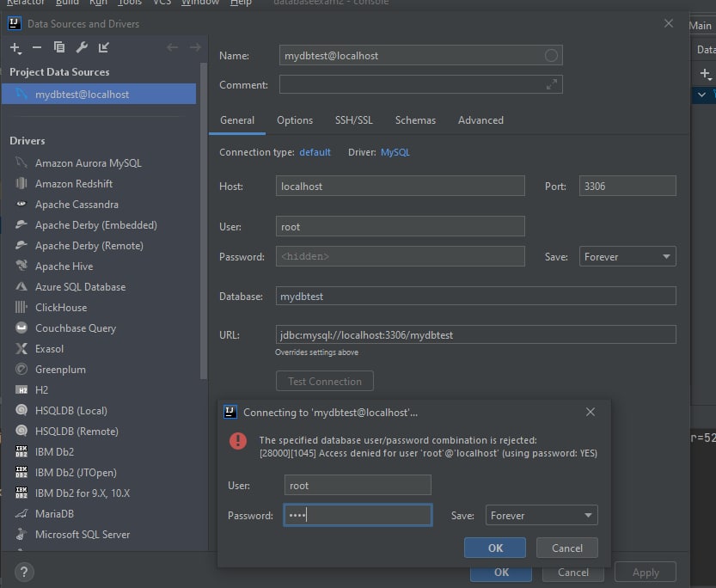716x588 pixels.
Task: Click the JDBC URL field
Action: [476, 334]
